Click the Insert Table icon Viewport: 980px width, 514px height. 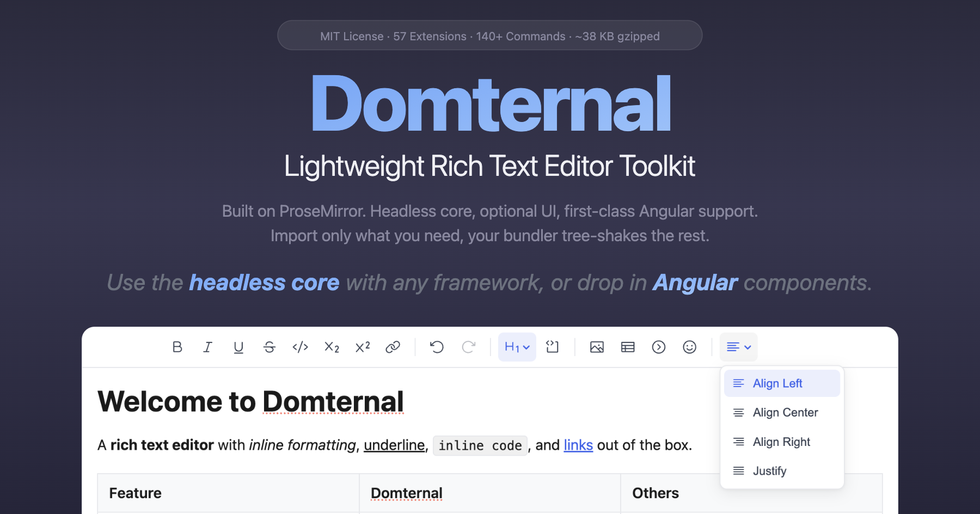tap(628, 347)
